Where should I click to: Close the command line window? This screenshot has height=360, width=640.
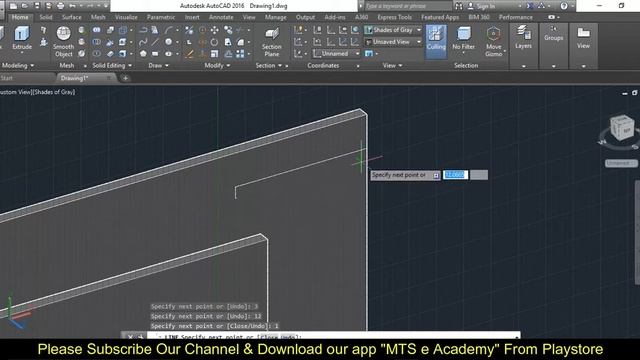pos(130,337)
